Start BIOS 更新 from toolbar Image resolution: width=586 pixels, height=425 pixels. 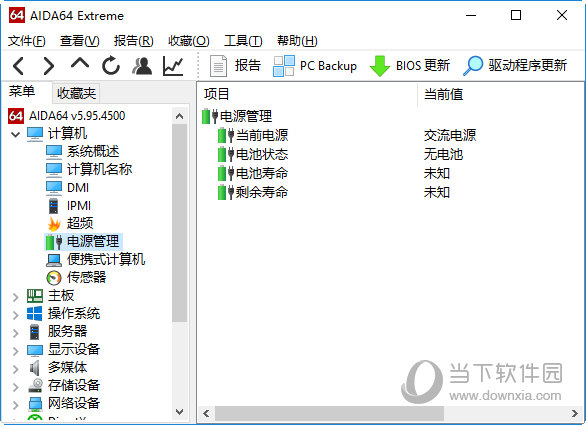[410, 66]
